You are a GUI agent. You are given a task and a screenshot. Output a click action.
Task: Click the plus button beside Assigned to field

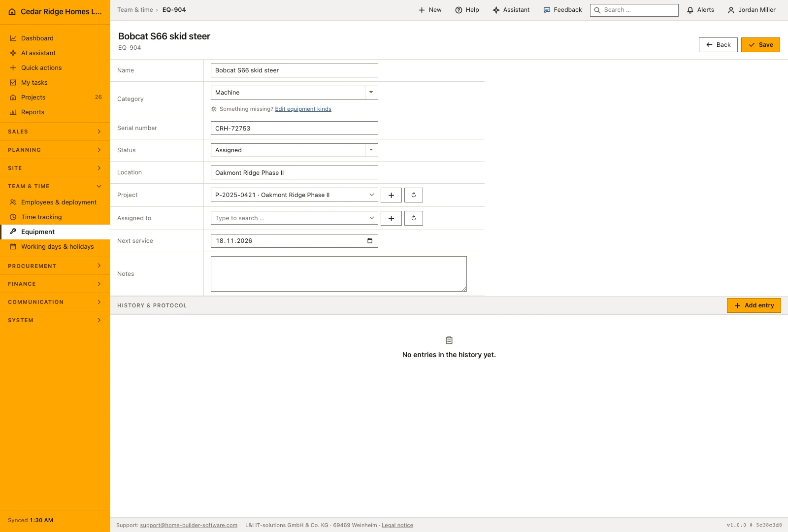[x=391, y=218]
